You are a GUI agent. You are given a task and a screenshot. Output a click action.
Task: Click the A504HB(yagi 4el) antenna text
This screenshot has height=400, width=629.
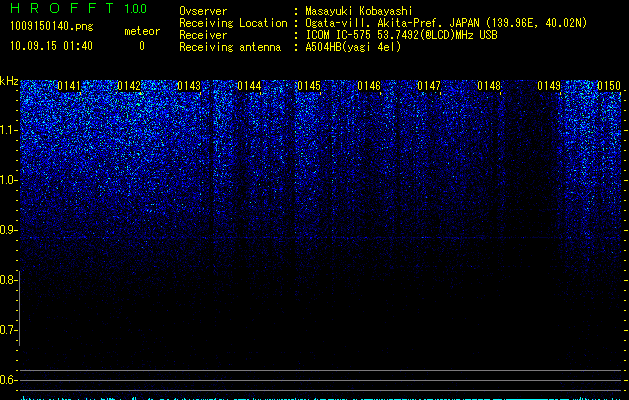[x=353, y=47]
